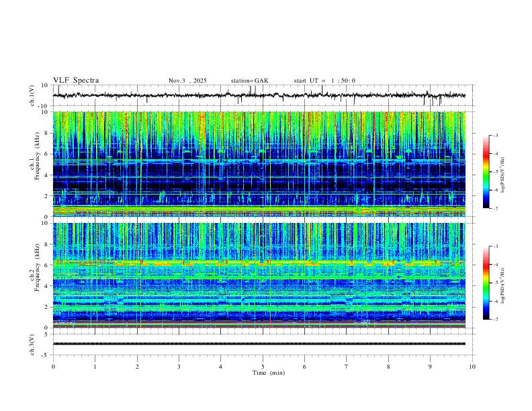Click the "2" kHz tick on ch.2 spectrogram
The image size is (532, 411).
(46, 307)
